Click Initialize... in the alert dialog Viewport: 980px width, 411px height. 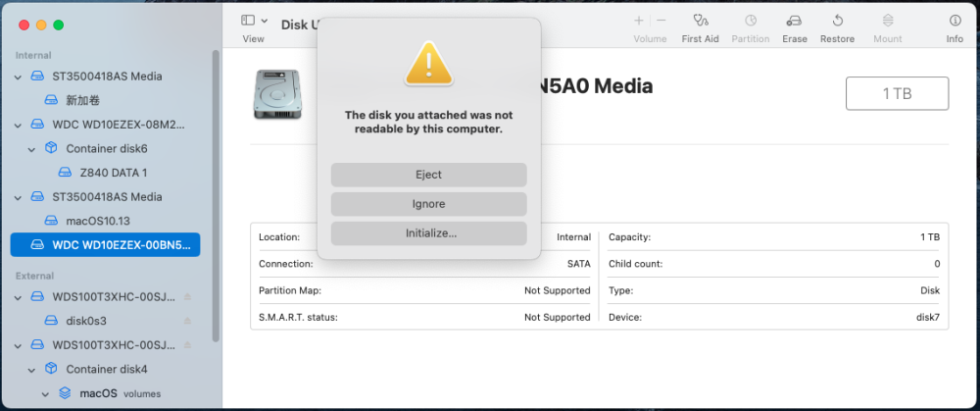coord(429,233)
